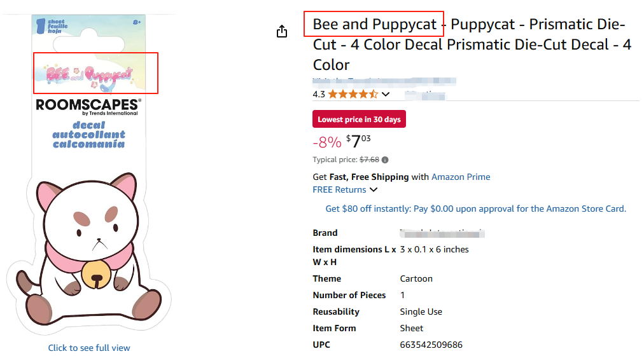Open the FREE Returns link text
The width and height of the screenshot is (644, 356).
(x=339, y=189)
